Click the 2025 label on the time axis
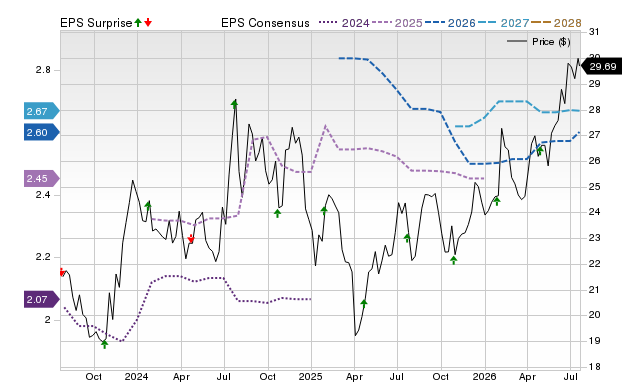Screen dimensions: 640x382 310,376
